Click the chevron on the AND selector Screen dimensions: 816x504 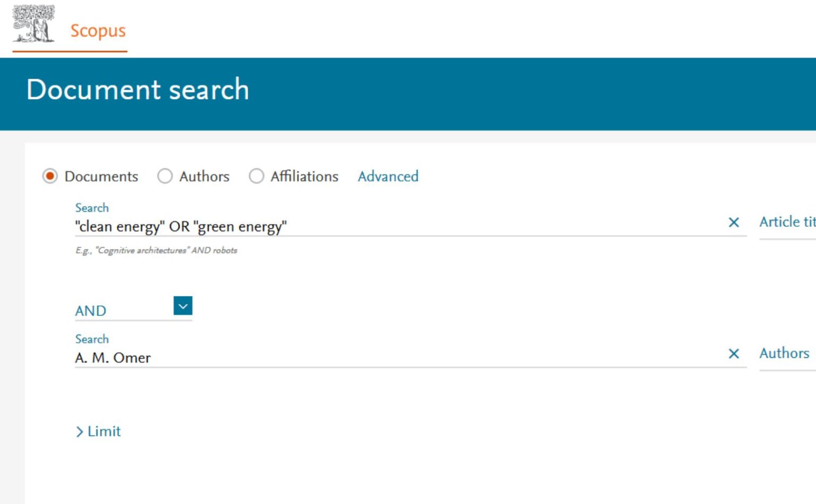[x=182, y=306]
